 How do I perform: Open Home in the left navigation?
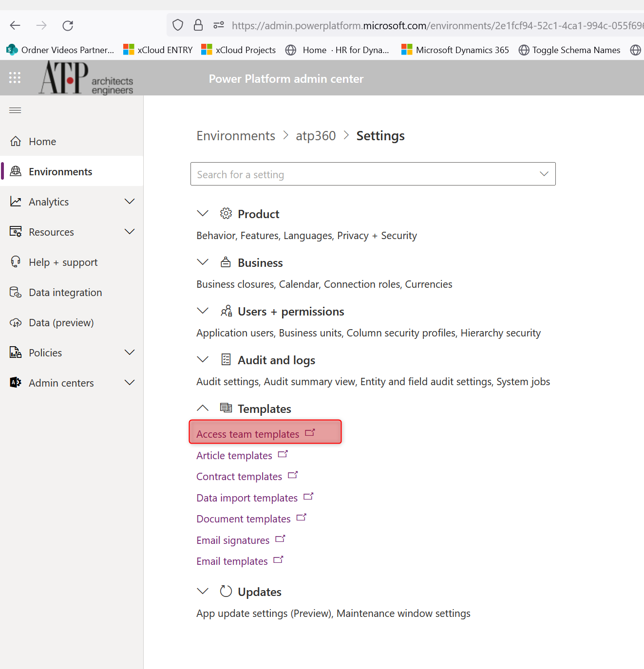pos(72,141)
